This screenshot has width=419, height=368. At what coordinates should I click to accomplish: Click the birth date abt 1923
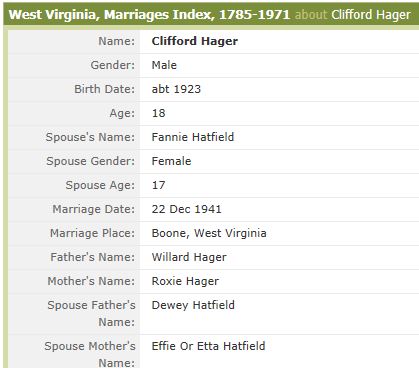point(176,89)
